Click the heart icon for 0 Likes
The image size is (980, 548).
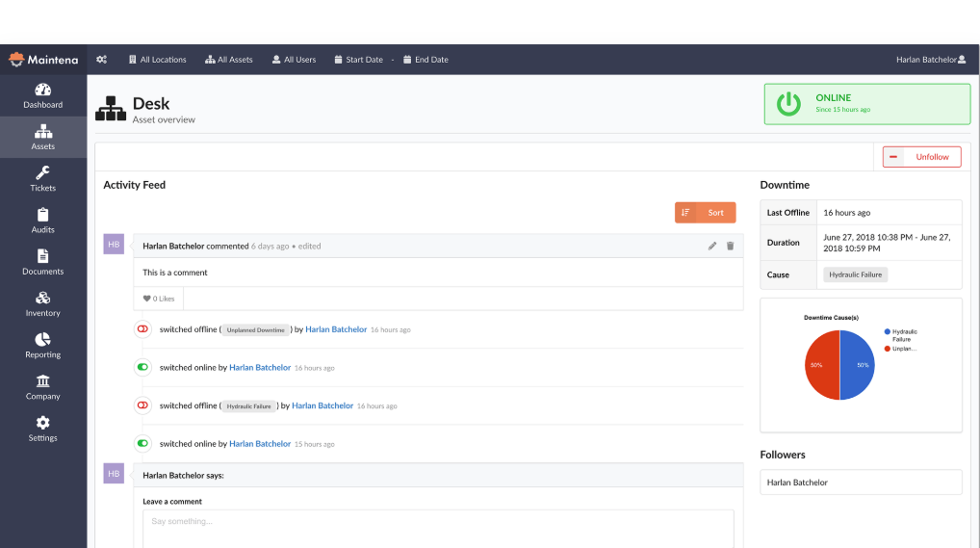(147, 299)
